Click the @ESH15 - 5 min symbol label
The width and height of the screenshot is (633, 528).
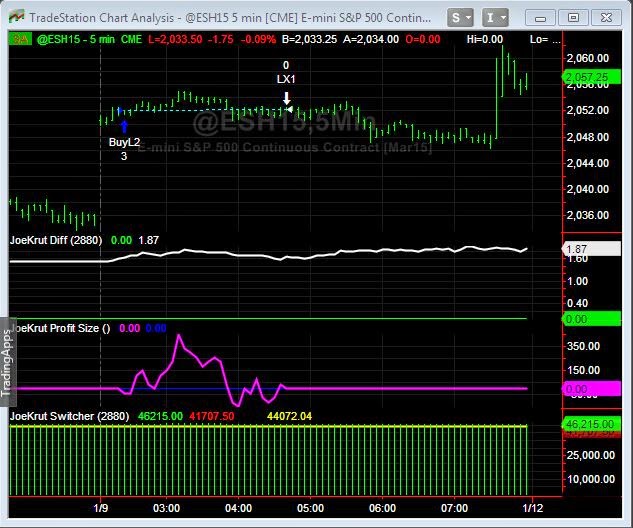75,40
